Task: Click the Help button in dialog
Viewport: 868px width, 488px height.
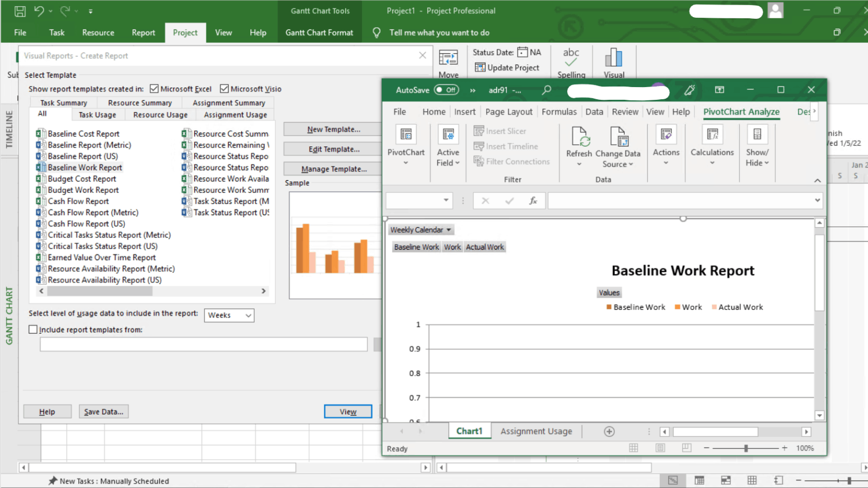Action: [x=47, y=411]
